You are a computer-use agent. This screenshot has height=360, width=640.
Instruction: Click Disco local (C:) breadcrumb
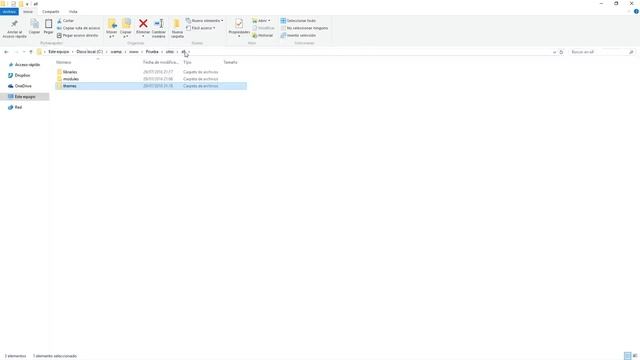point(89,52)
